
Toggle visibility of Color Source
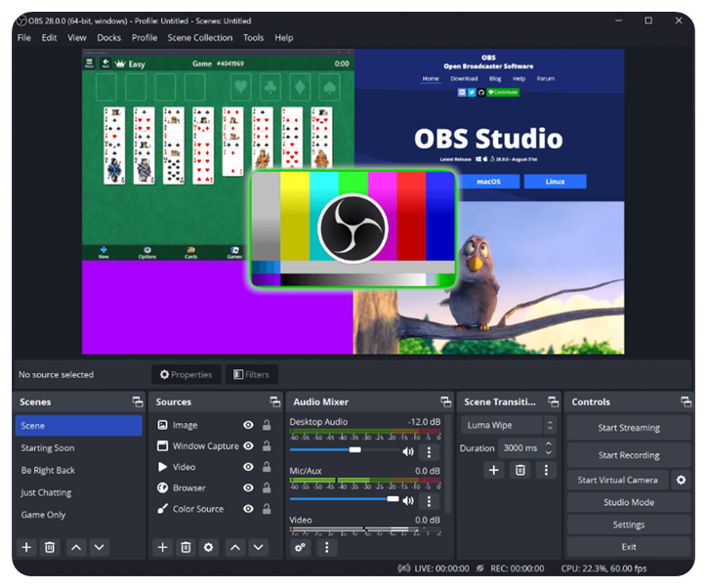pos(248,509)
